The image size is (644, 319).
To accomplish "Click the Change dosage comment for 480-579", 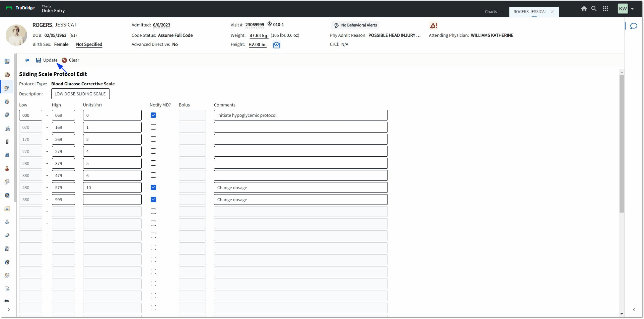I will [x=301, y=187].
